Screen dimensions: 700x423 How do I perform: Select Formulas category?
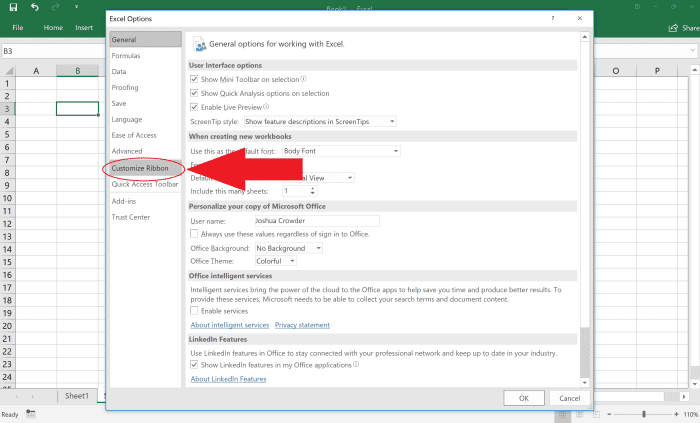point(146,55)
